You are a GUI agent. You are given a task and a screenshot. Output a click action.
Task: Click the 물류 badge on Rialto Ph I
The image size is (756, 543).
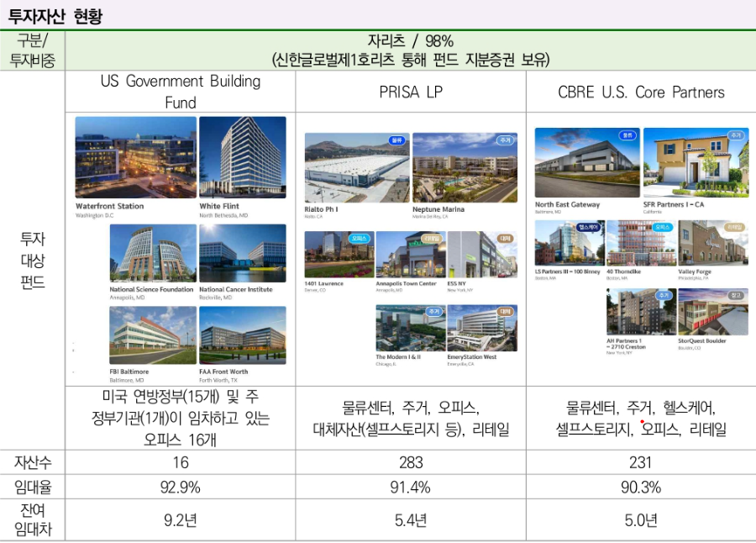397,140
